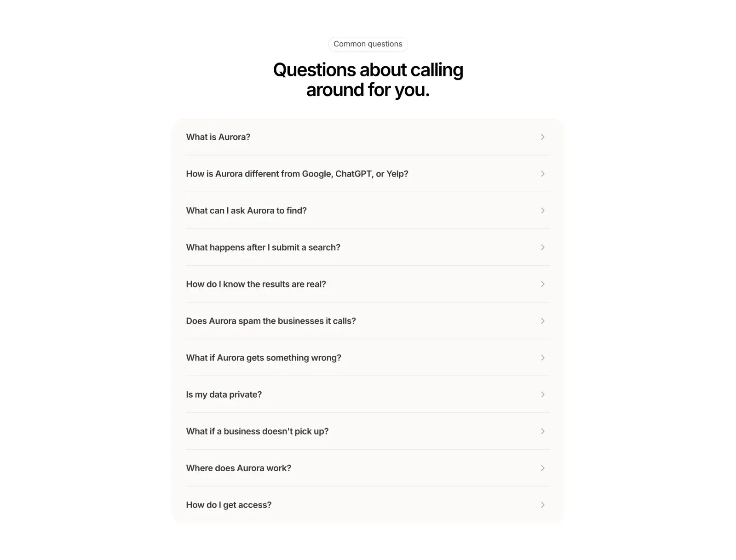This screenshot has height=560, width=736.
Task: Click chevron for 'results are real' question
Action: (542, 284)
